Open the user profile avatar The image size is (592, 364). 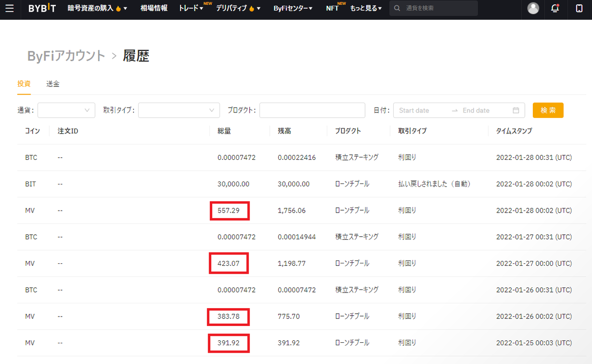click(533, 8)
